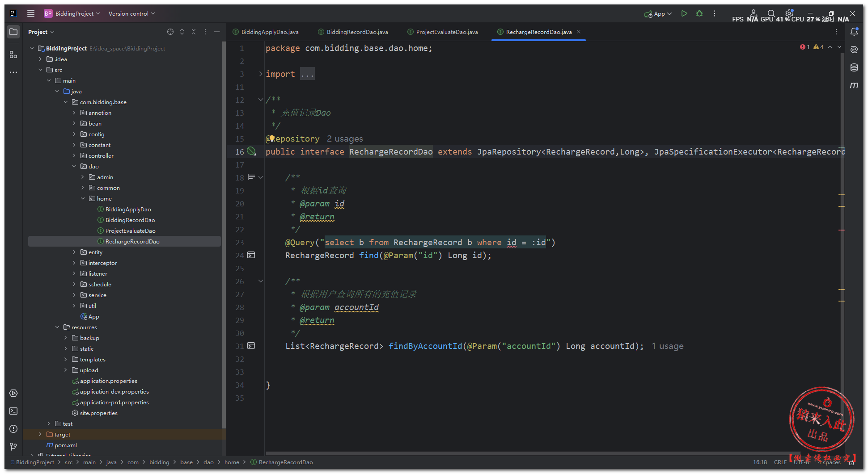Open the Terminal tool window
The width and height of the screenshot is (868, 474).
pyautogui.click(x=13, y=411)
